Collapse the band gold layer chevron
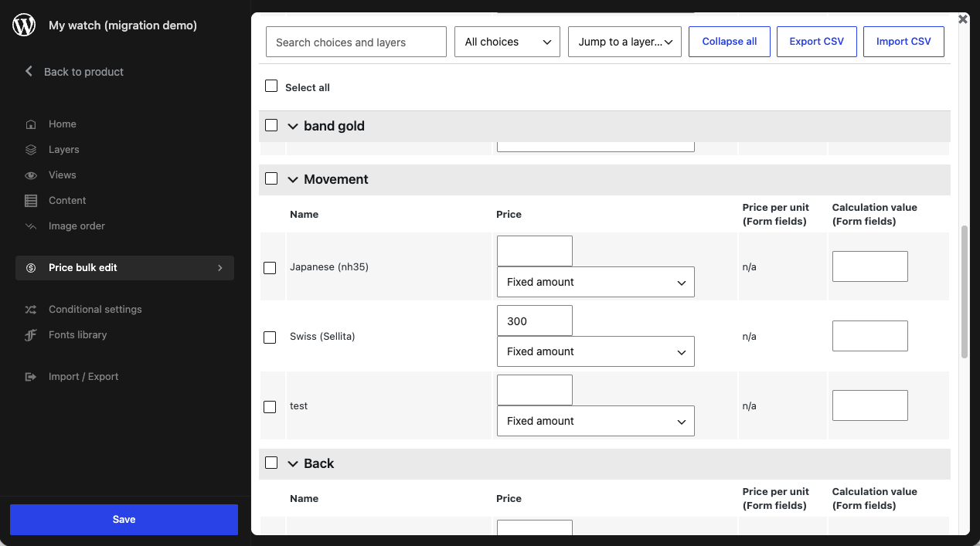 293,126
